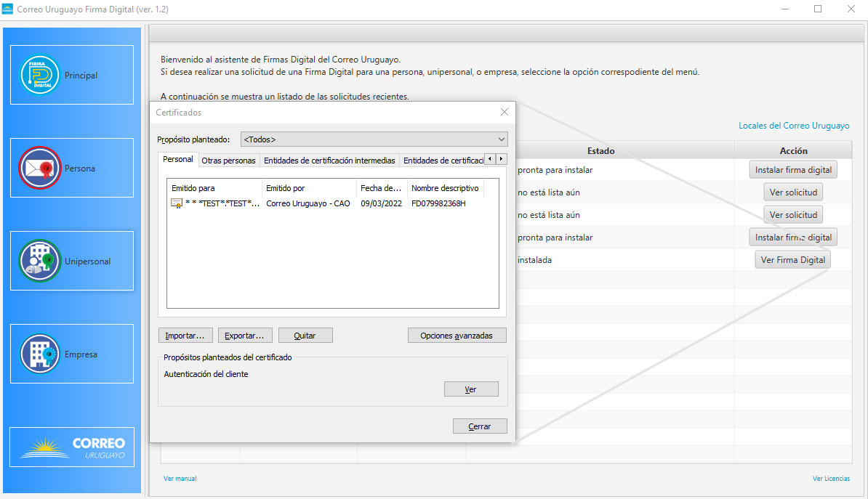Open the truncated Entidades de certificaci tab
This screenshot has width=868, height=499.
pyautogui.click(x=443, y=161)
